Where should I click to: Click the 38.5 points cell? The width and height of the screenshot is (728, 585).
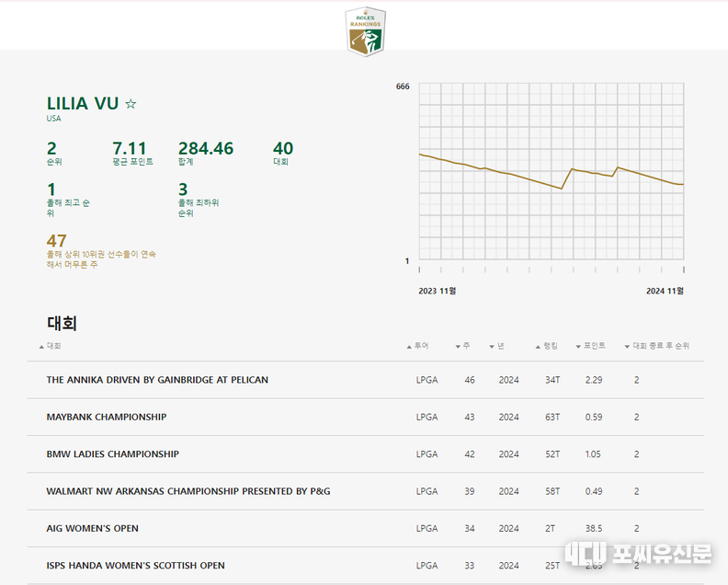click(x=594, y=529)
